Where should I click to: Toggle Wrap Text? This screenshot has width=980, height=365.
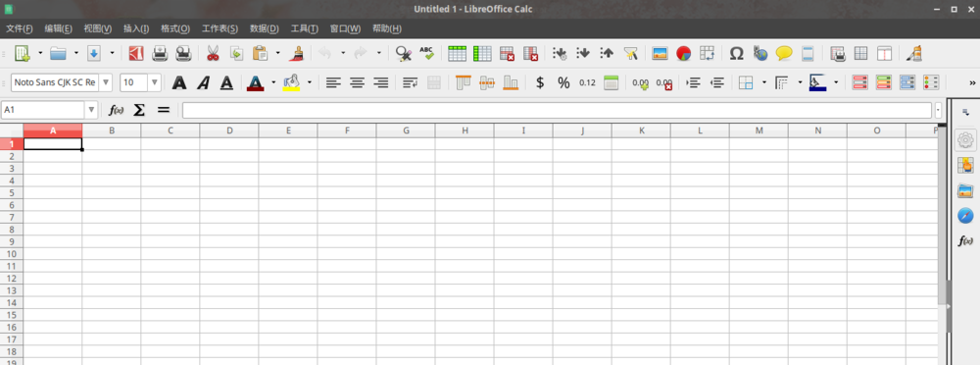[x=410, y=82]
